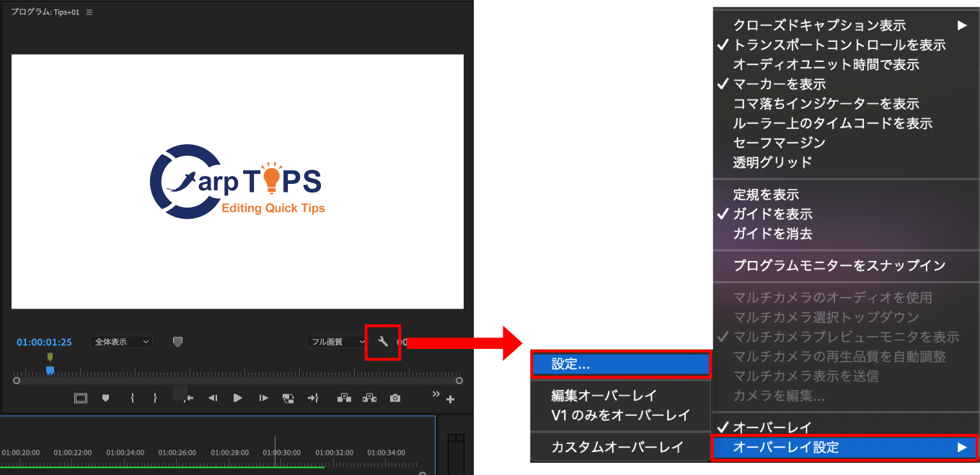Open the フル画質 playback resolution dropdown
Image resolution: width=980 pixels, height=475 pixels.
pyautogui.click(x=337, y=342)
